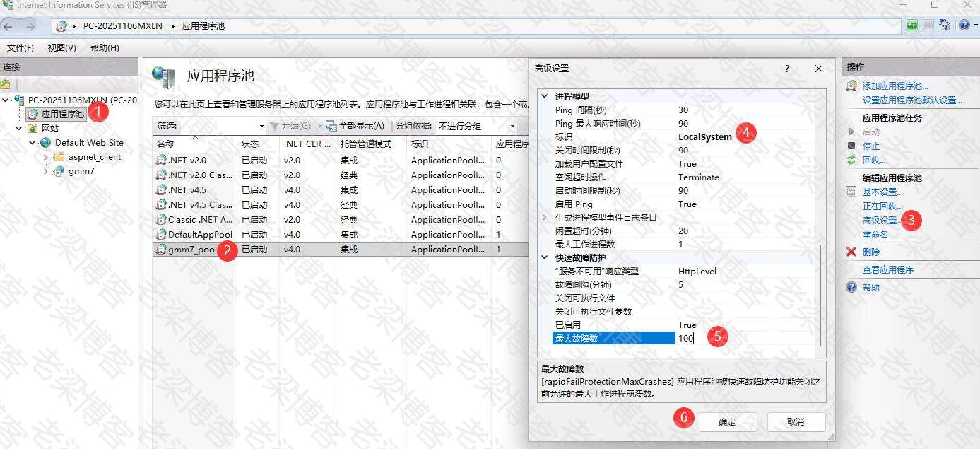Click the help question mark icon in actions panel
The height and width of the screenshot is (449, 980).
[851, 287]
